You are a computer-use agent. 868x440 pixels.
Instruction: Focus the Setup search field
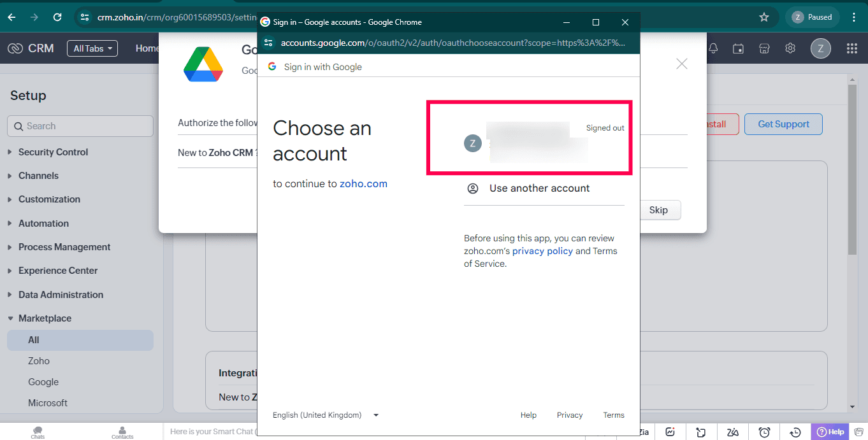pyautogui.click(x=80, y=126)
